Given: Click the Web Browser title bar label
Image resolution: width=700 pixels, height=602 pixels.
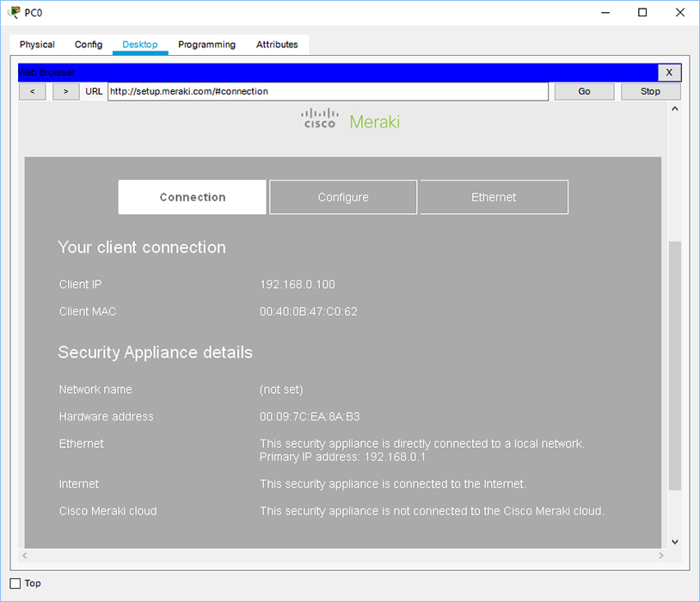Looking at the screenshot, I should pyautogui.click(x=46, y=72).
